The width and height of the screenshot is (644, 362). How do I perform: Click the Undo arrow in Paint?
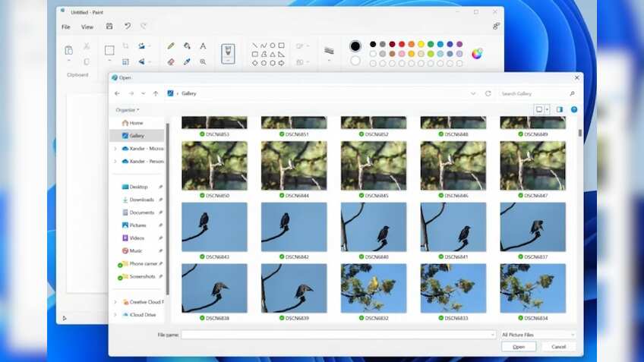tap(128, 27)
